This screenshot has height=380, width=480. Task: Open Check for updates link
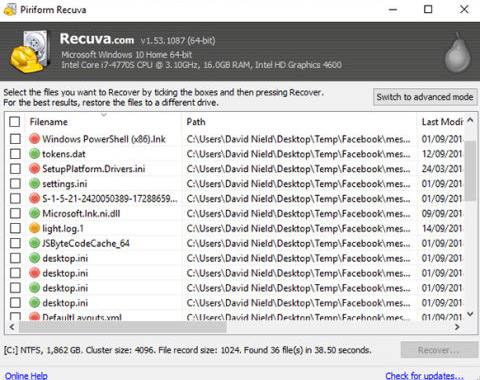click(x=424, y=376)
